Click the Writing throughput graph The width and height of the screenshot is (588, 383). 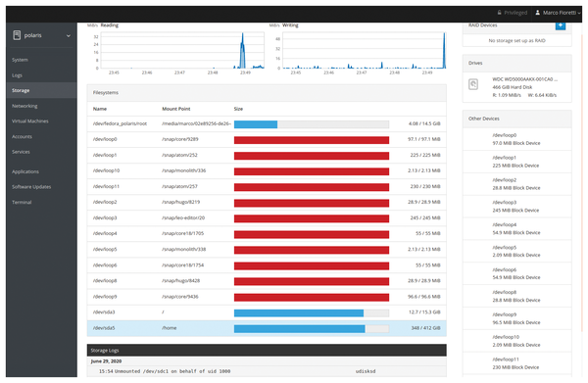[x=365, y=51]
